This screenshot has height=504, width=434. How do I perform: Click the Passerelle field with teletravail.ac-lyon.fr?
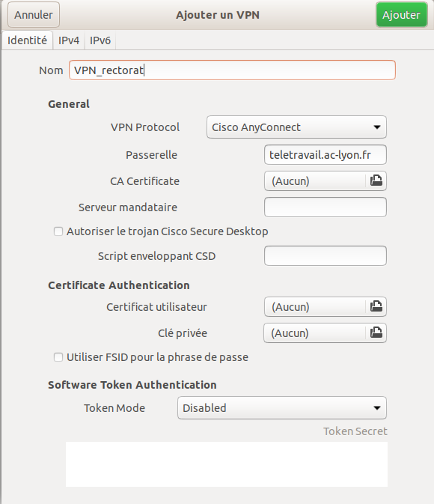(x=325, y=155)
